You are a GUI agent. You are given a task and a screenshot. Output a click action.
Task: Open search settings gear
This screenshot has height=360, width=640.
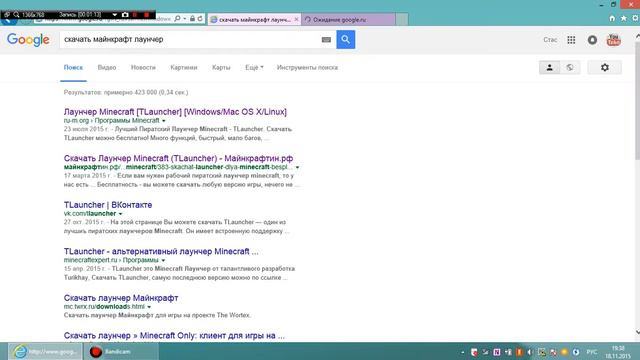[604, 67]
